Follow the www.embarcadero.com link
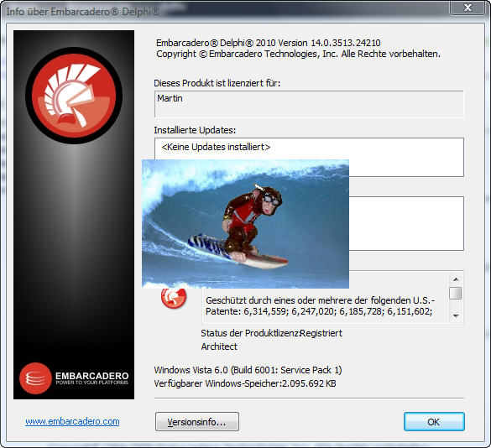Viewport: 491px width, 448px height. coord(72,421)
